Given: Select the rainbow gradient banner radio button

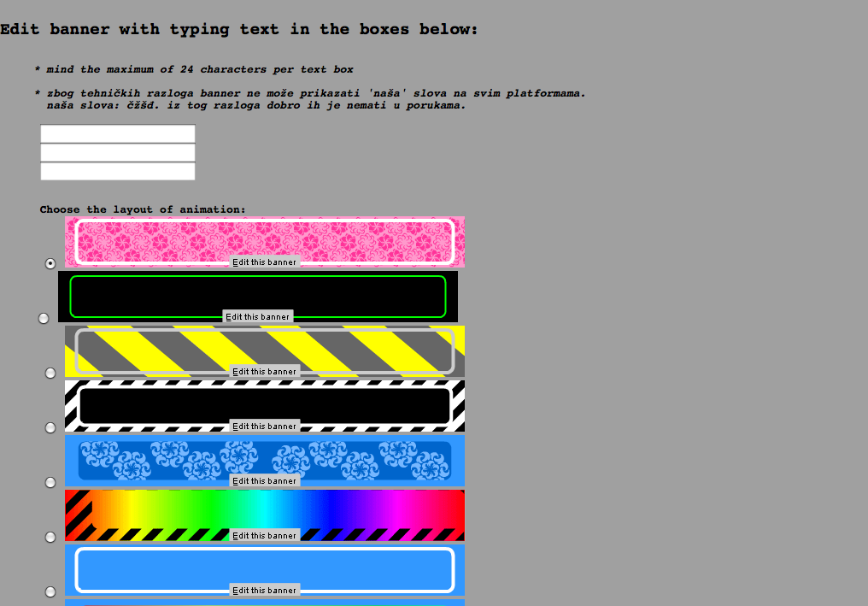Looking at the screenshot, I should point(50,537).
